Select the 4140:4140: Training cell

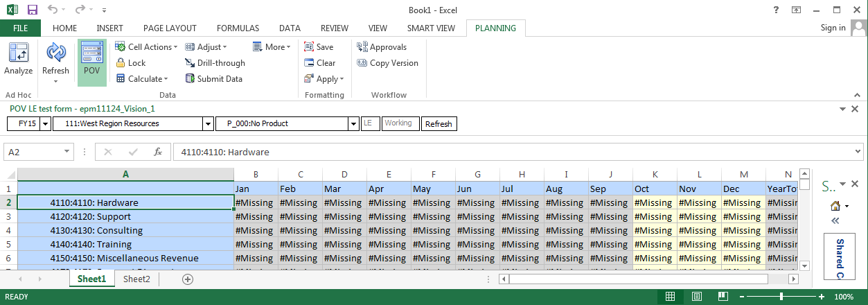(125, 244)
